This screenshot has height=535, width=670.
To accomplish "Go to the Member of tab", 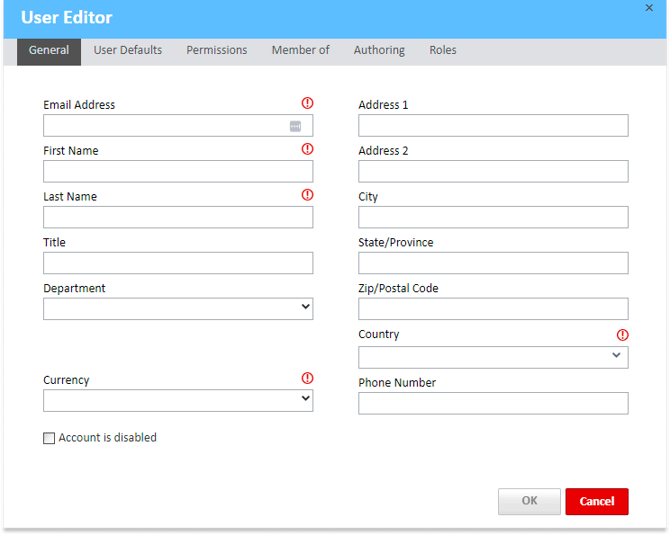I will coord(300,50).
